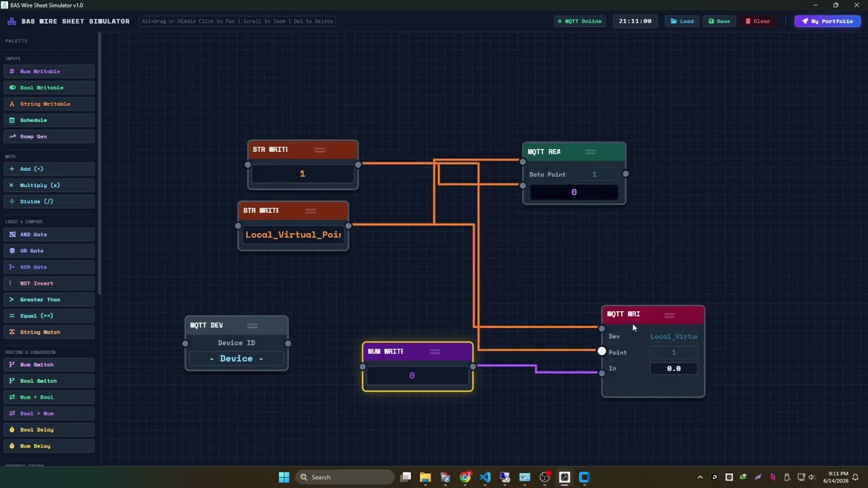Viewport: 868px width, 488px height.
Task: Clear the wire sheet
Action: 757,21
